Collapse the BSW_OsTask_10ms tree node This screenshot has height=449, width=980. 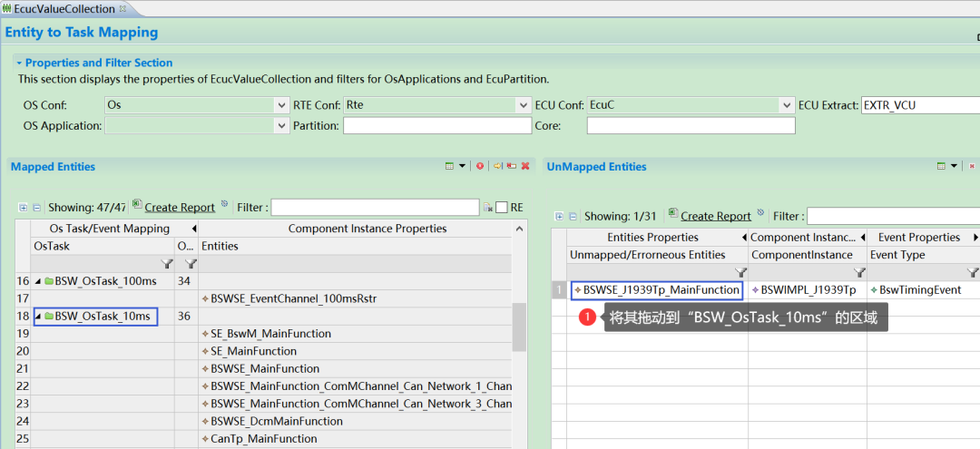37,317
